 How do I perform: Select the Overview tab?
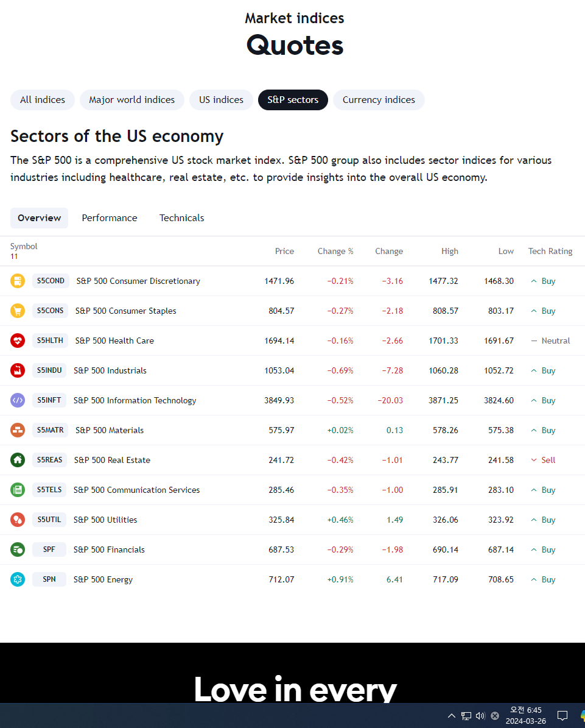40,217
